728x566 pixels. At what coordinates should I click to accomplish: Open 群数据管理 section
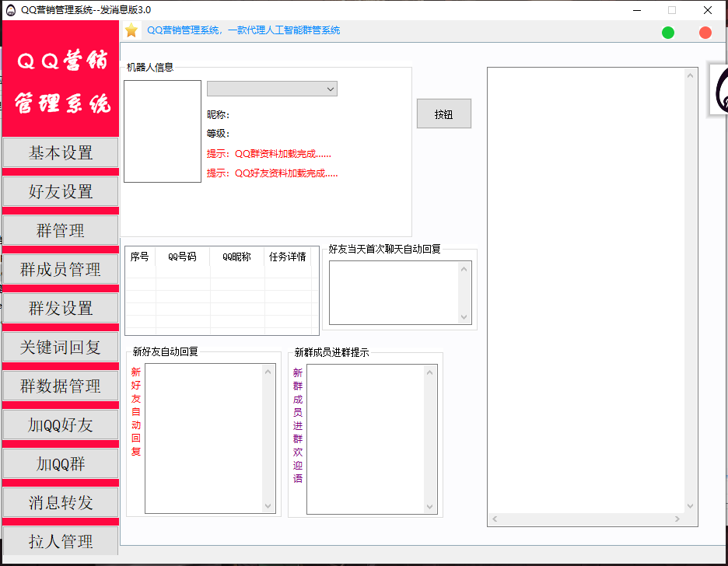pyautogui.click(x=61, y=386)
